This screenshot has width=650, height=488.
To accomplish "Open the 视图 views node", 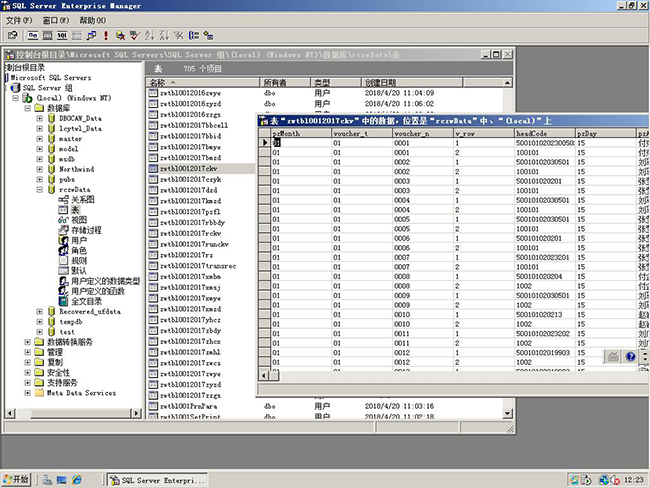I will click(x=79, y=220).
